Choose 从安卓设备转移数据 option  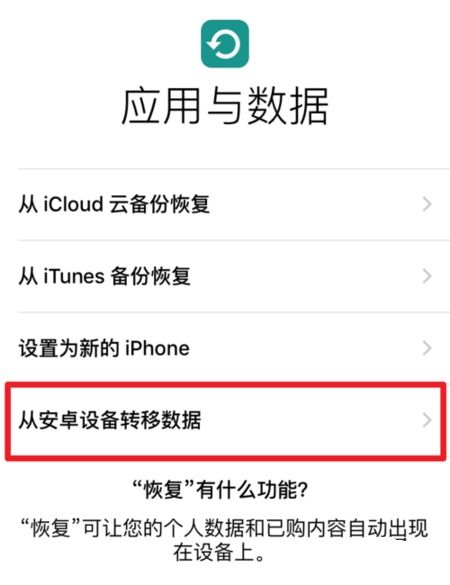point(225,421)
